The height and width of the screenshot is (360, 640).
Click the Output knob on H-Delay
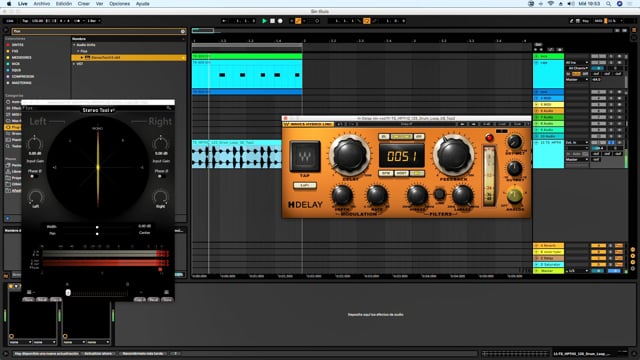click(x=514, y=168)
